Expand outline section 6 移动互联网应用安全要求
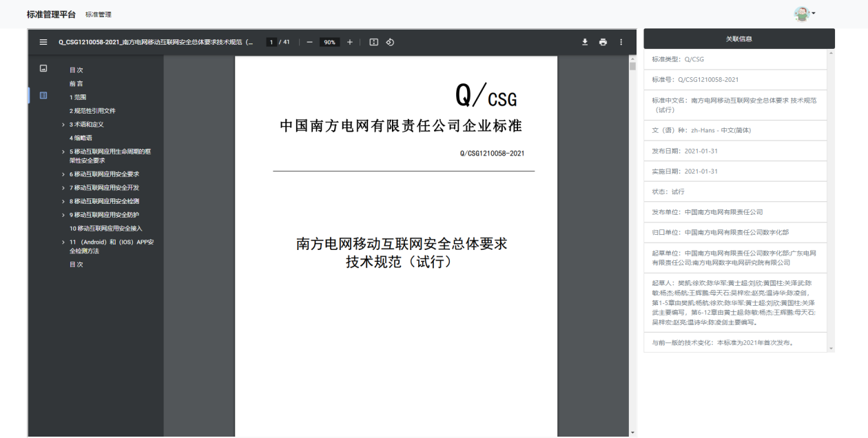Viewport: 868px width, 438px height. pyautogui.click(x=63, y=174)
